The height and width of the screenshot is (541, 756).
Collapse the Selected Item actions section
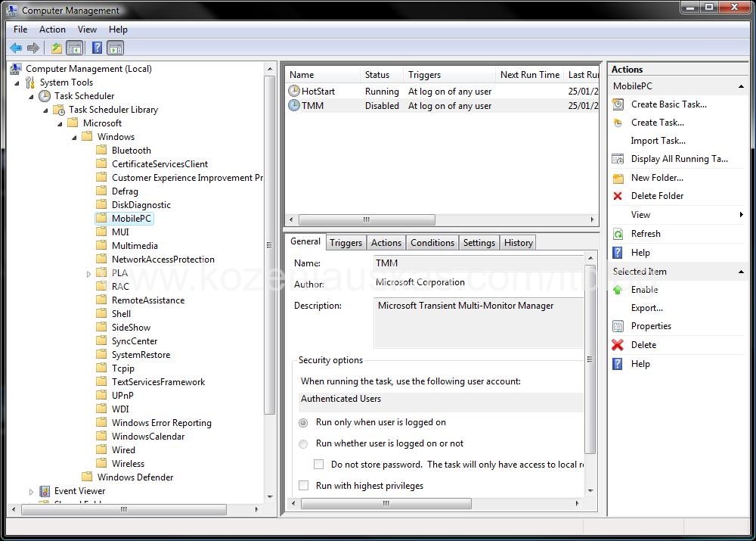tap(741, 272)
